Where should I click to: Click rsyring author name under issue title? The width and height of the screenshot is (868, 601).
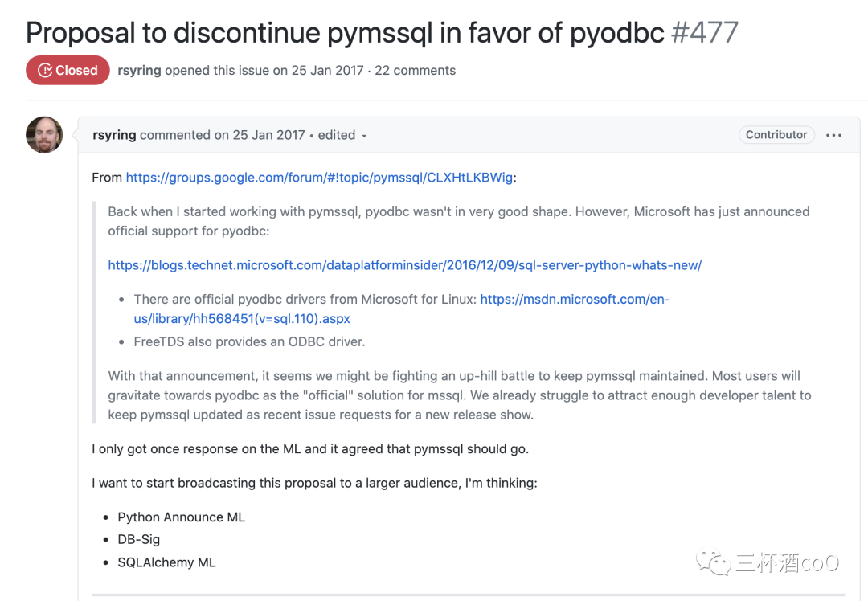(x=139, y=71)
